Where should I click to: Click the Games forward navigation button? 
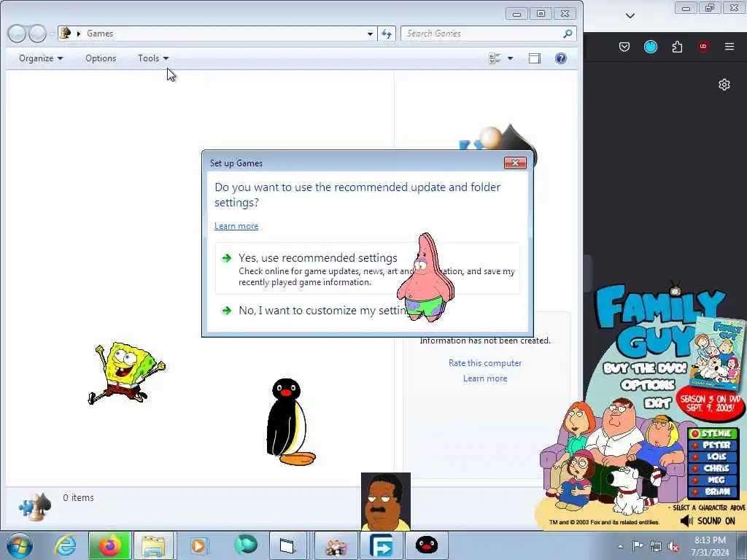(x=37, y=34)
